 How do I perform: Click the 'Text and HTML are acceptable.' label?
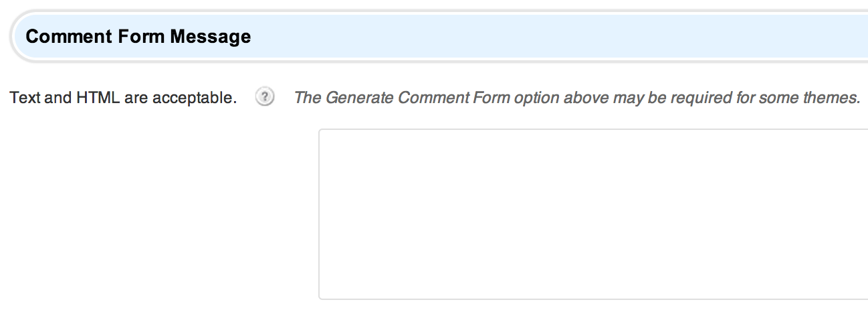pyautogui.click(x=124, y=98)
